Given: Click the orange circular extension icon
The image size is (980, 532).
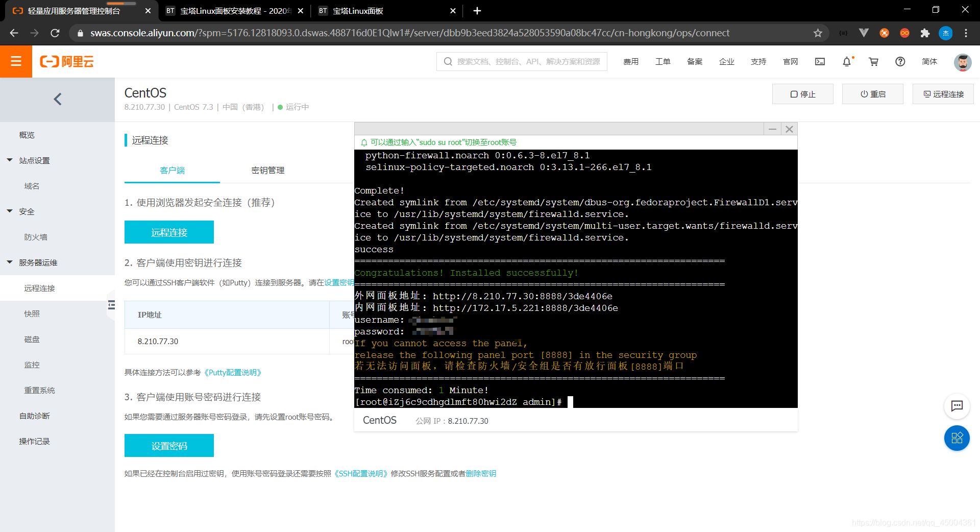Looking at the screenshot, I should 884,33.
